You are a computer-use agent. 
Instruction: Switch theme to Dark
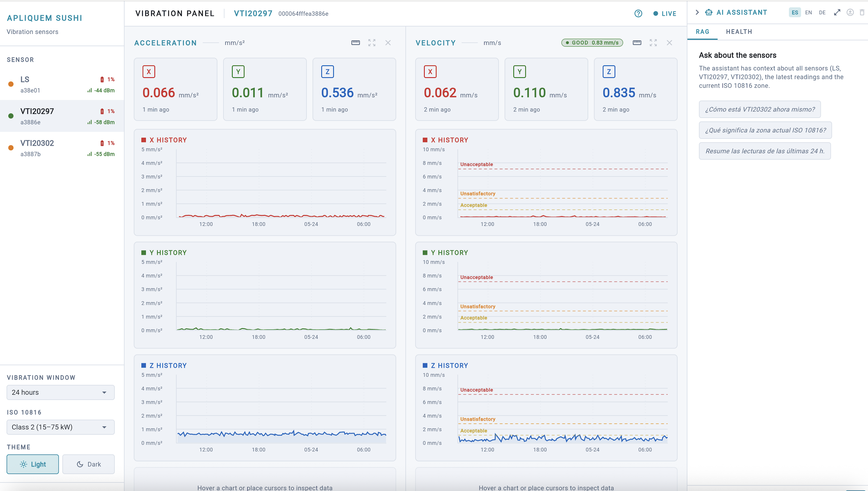pos(89,464)
